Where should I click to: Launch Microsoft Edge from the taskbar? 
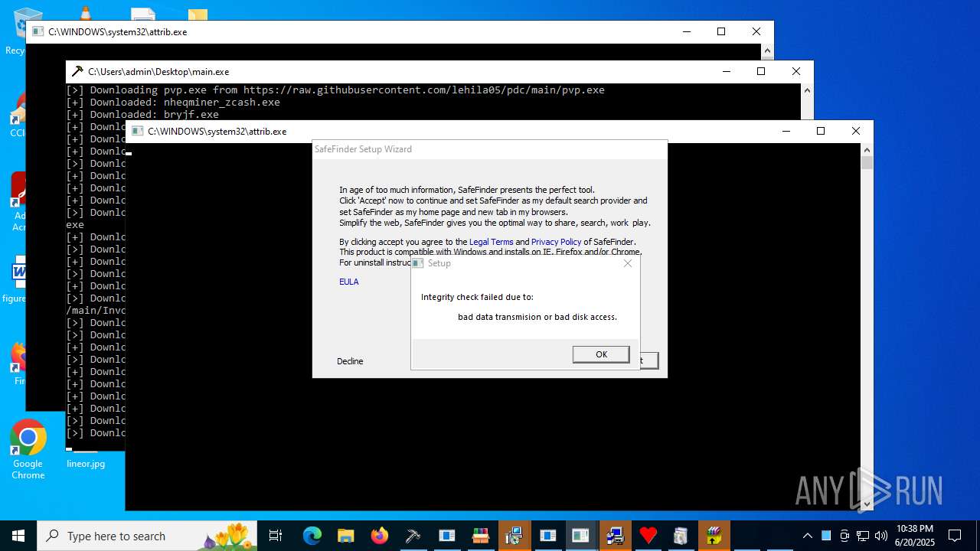[312, 536]
